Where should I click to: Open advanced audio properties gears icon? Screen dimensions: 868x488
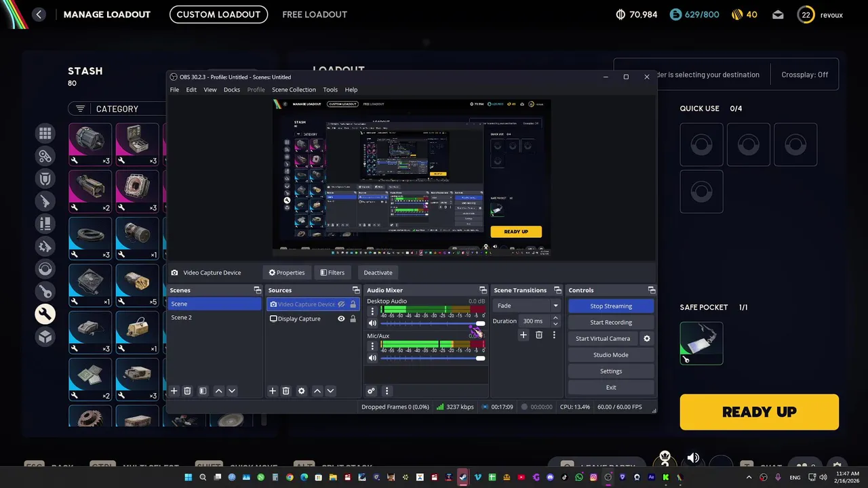coord(371,391)
